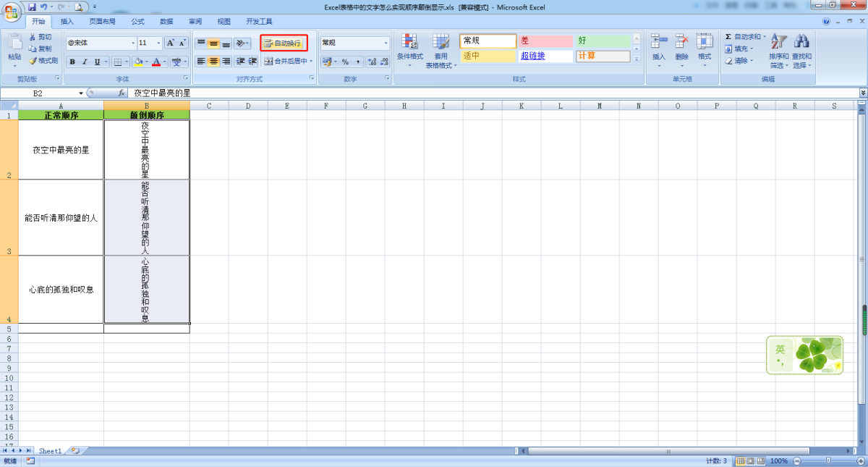Open Conditional Formatting (条件格式)
Screen dimensions: 868x467
coord(409,42)
